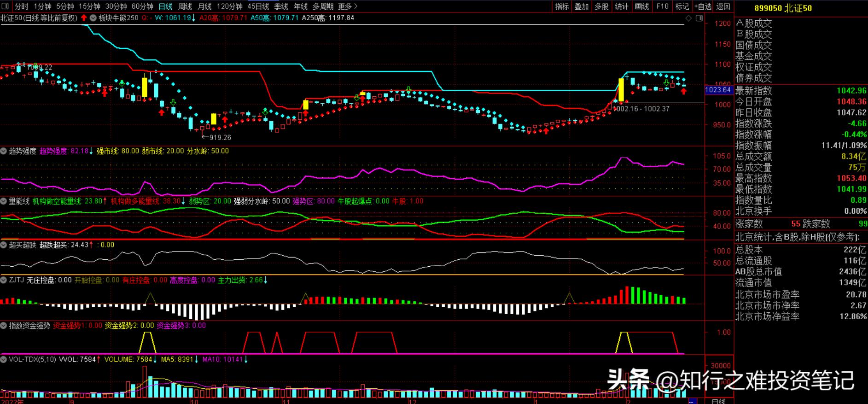
Task: Open the 板块牛熊250 indicator circle menu
Action: (93, 18)
